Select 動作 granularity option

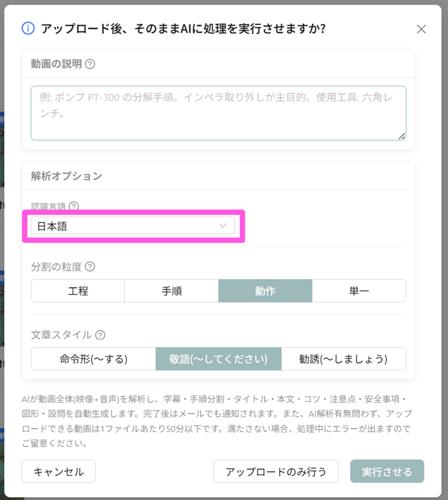point(265,291)
